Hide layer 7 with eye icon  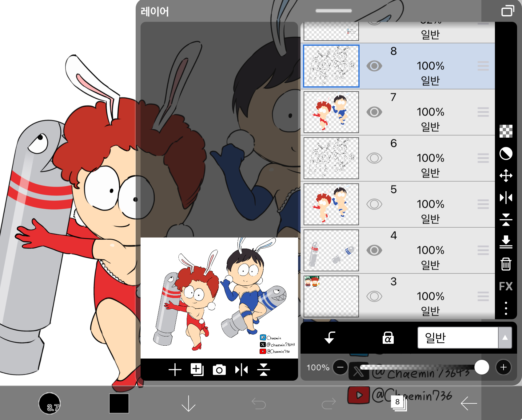click(x=374, y=112)
